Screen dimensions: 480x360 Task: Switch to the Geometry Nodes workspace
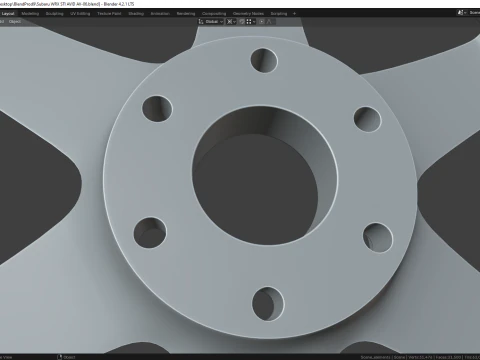point(248,14)
